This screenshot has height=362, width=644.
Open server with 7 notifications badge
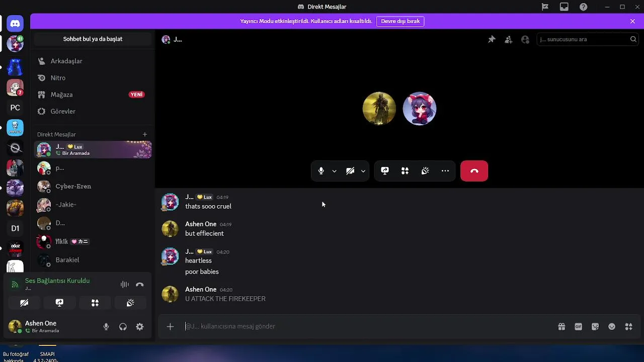(x=15, y=87)
